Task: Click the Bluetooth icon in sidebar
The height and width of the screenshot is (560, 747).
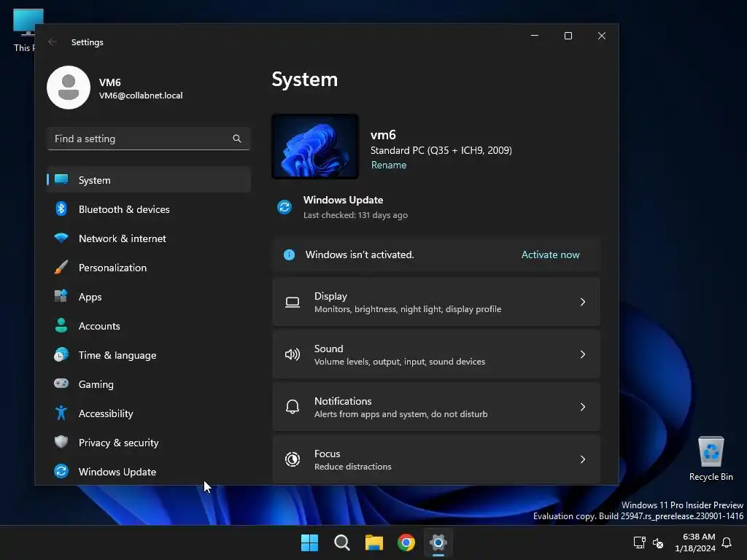Action: click(61, 209)
